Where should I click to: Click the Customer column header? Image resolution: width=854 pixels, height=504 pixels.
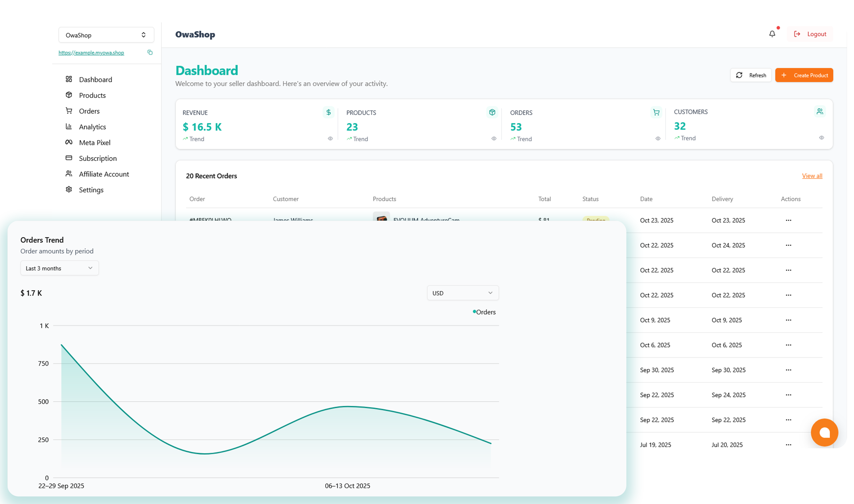tap(286, 199)
